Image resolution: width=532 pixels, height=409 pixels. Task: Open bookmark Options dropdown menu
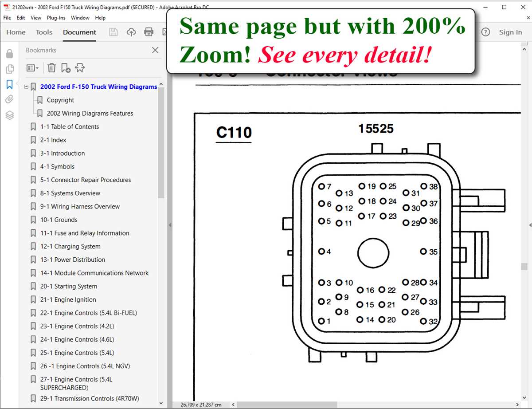(32, 68)
